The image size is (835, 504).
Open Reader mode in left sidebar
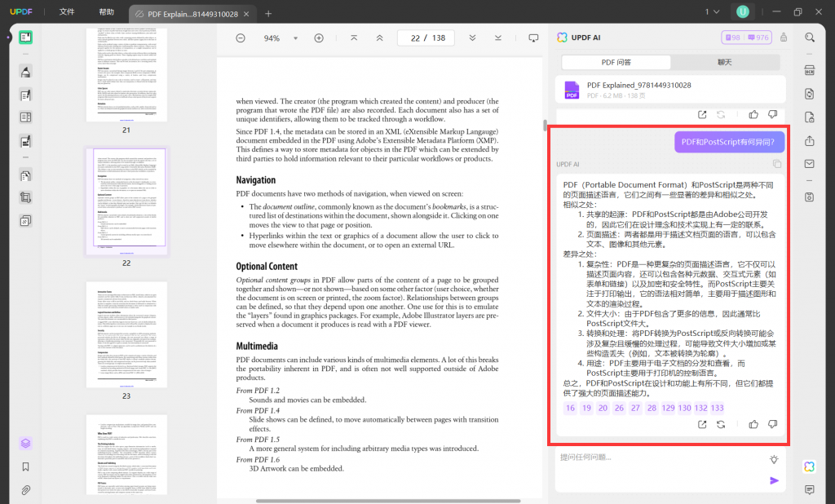coord(25,38)
